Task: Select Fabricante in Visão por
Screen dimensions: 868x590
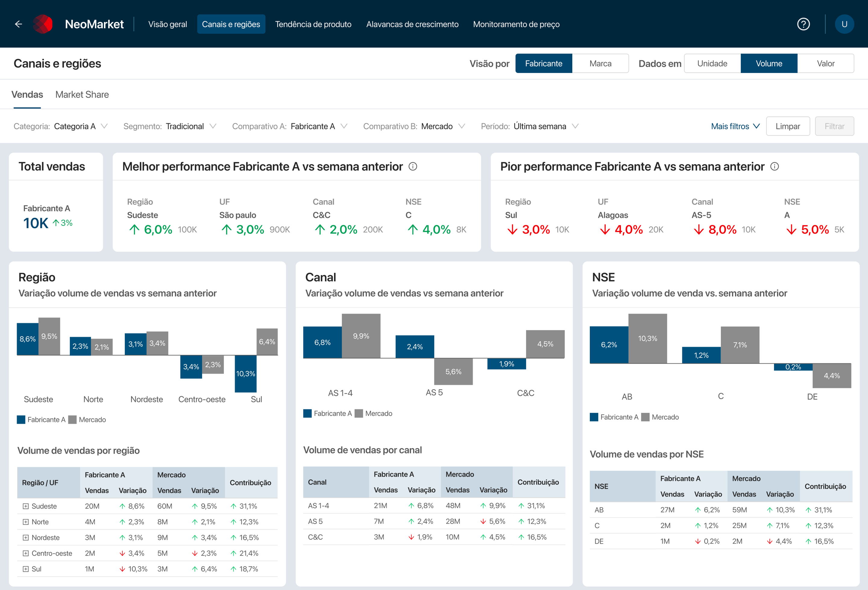Action: click(543, 64)
